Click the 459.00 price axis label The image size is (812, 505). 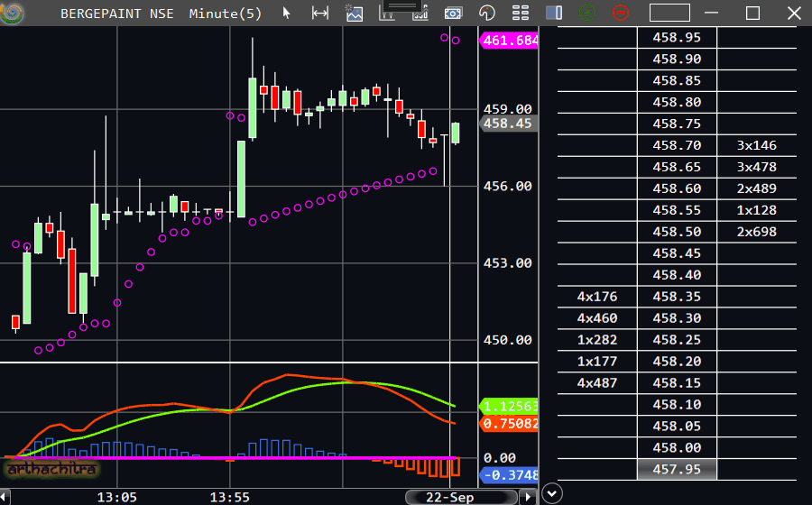(x=507, y=109)
